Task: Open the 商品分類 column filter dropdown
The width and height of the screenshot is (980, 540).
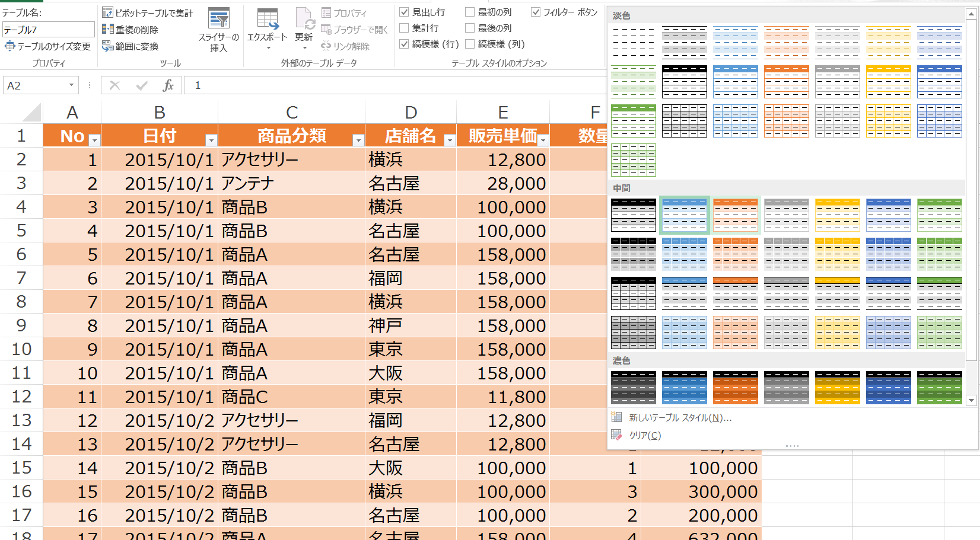Action: (x=358, y=140)
